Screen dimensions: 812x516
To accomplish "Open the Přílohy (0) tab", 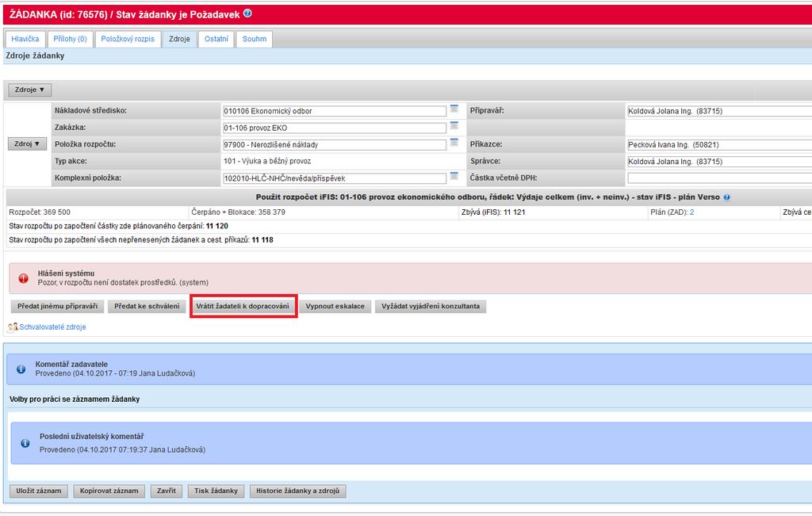I will (70, 39).
